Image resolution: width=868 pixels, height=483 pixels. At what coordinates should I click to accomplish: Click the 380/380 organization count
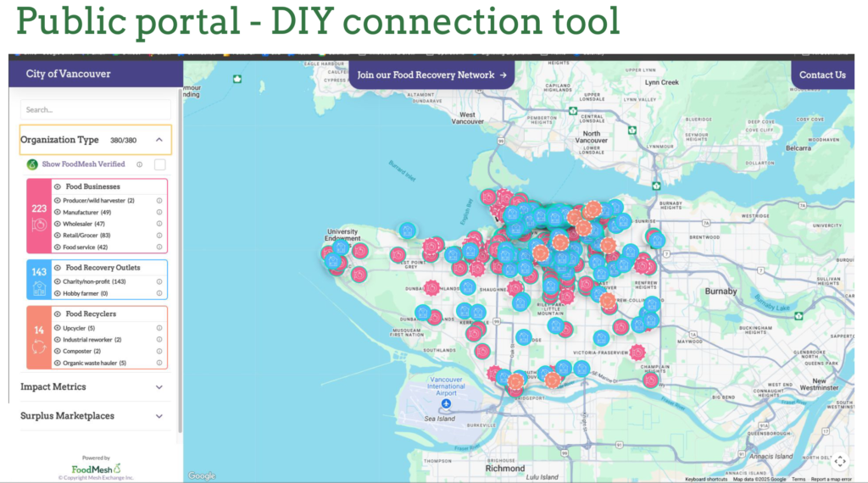click(x=123, y=141)
